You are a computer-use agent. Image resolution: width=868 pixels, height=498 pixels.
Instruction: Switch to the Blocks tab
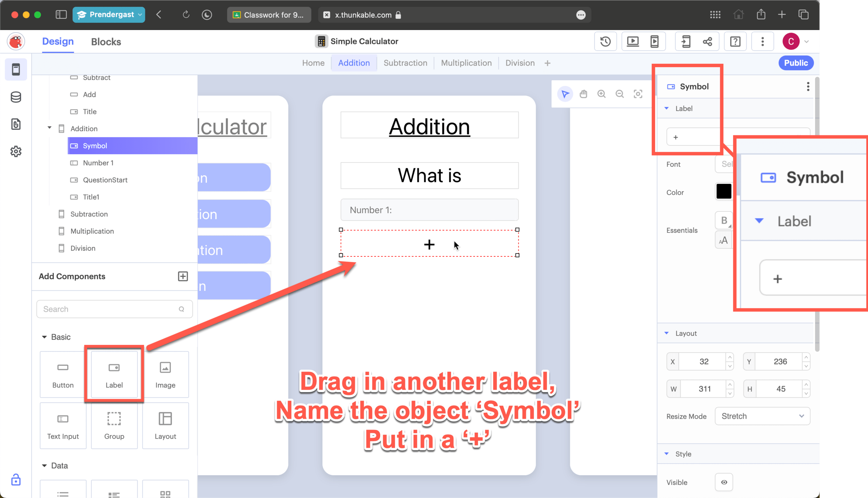coord(106,42)
